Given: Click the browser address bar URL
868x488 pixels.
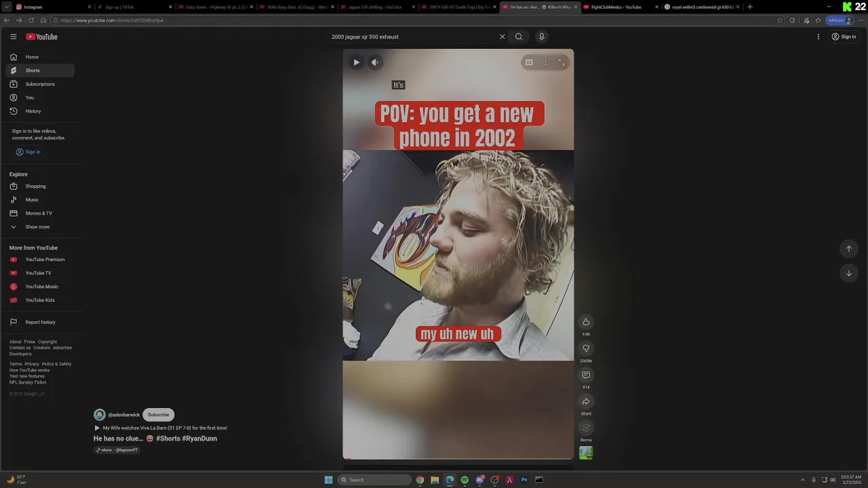Looking at the screenshot, I should (112, 20).
